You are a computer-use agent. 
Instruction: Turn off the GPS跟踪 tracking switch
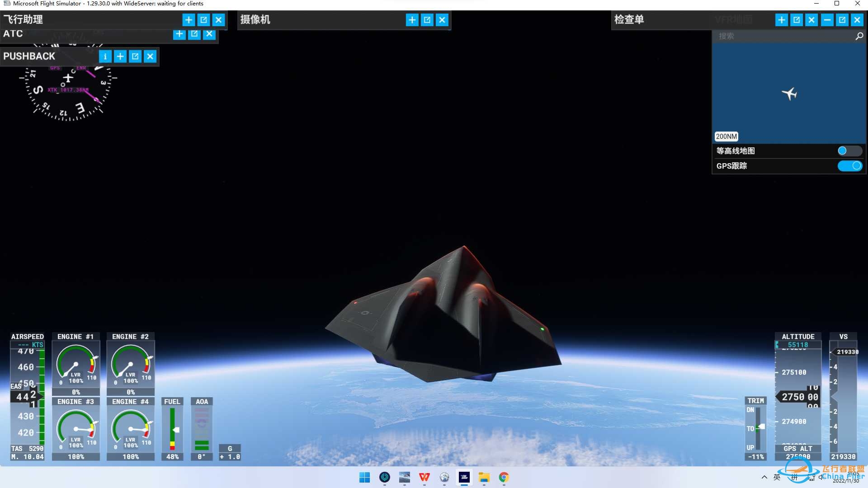click(x=849, y=166)
